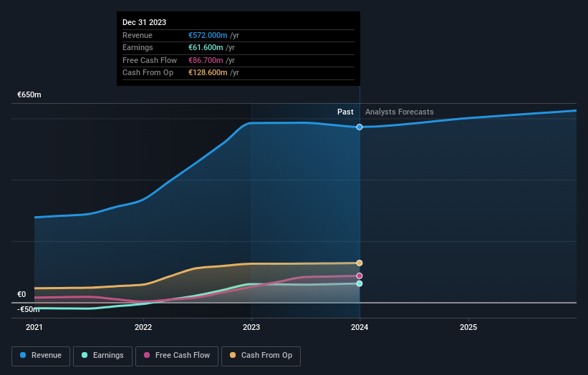Select the 2024 x-axis label
Screen dimensions: 588x375
360,328
